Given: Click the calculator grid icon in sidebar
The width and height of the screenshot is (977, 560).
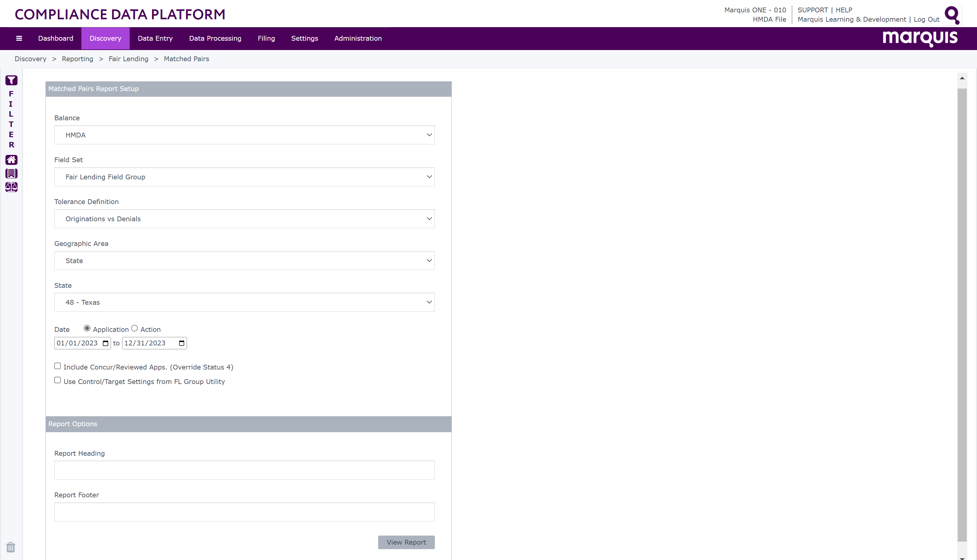Looking at the screenshot, I should coord(11,174).
